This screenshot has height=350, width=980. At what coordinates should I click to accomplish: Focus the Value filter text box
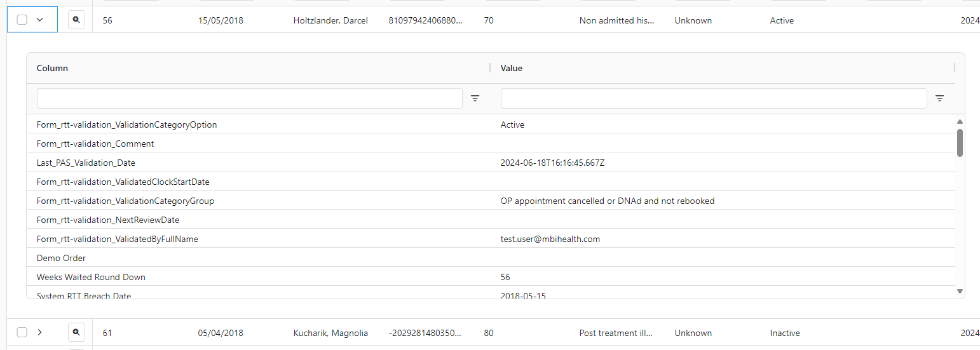713,98
